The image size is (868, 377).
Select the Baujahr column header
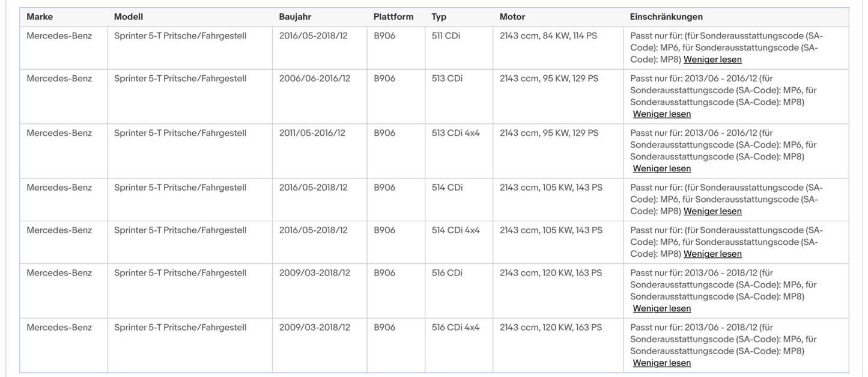[x=295, y=17]
